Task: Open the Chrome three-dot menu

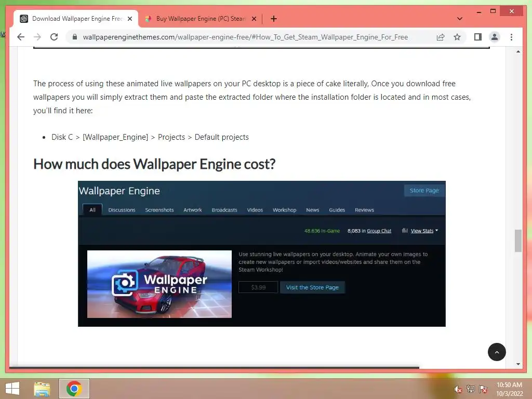Action: point(511,37)
